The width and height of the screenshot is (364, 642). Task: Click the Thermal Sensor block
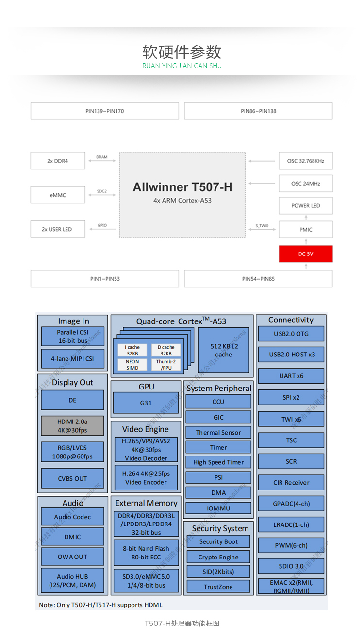pos(218,432)
